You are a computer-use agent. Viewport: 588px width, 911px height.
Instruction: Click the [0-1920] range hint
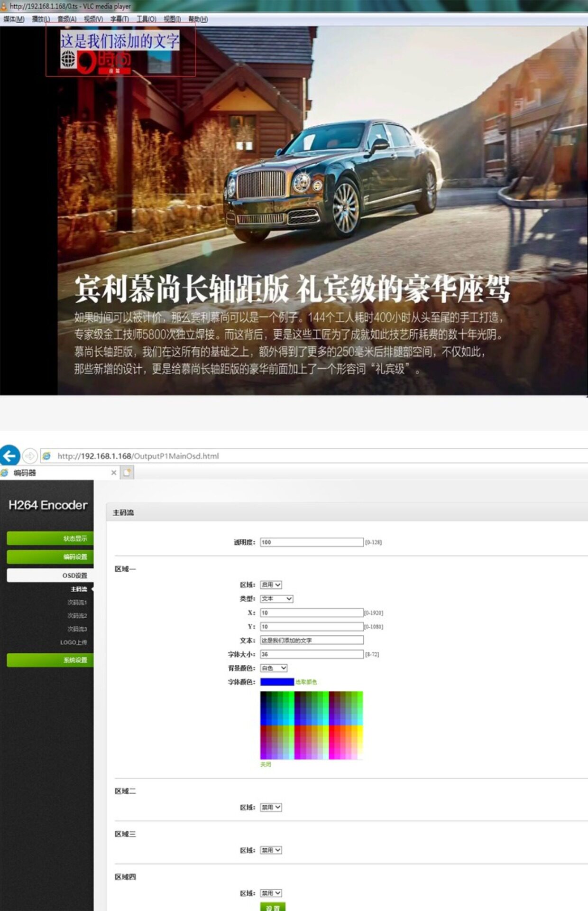click(x=374, y=613)
